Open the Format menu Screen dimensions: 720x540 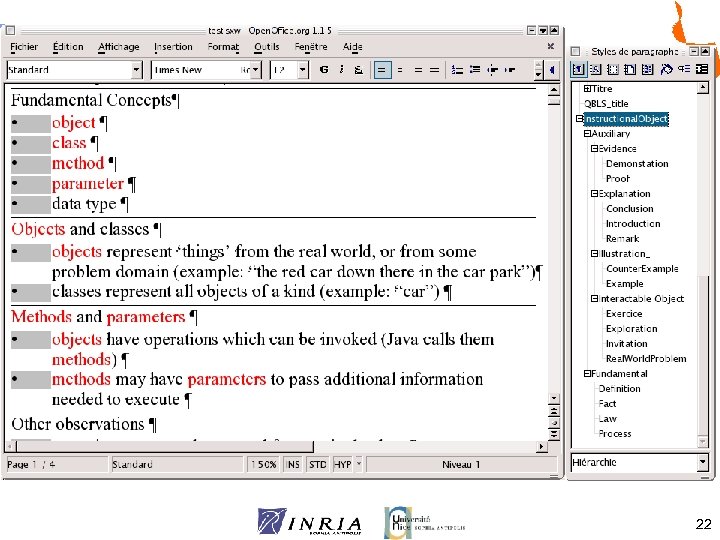pyautogui.click(x=223, y=47)
